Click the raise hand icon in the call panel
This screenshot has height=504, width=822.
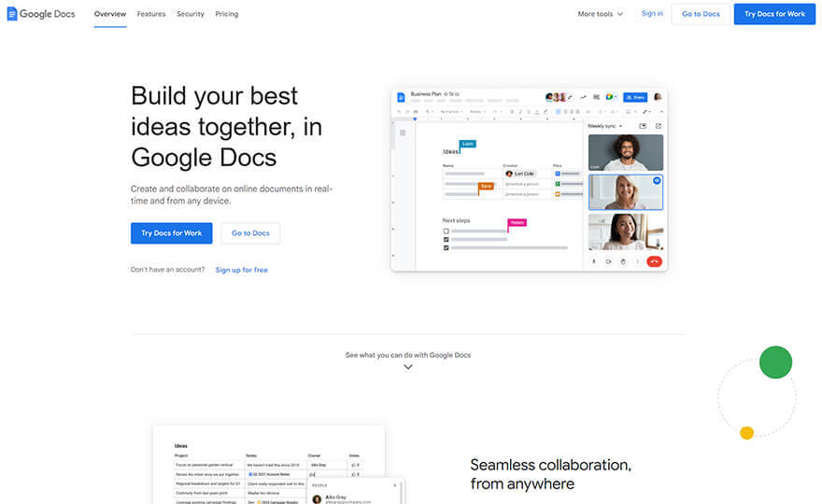pyautogui.click(x=623, y=261)
